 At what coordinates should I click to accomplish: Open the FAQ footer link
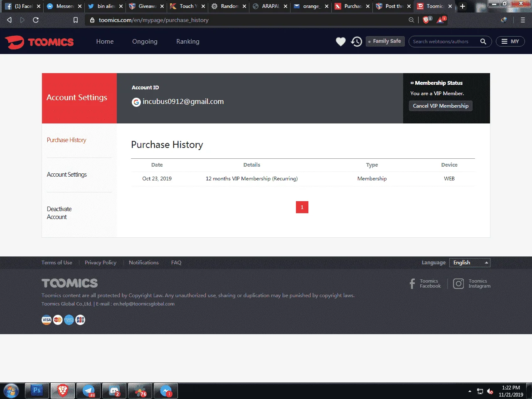coord(176,263)
